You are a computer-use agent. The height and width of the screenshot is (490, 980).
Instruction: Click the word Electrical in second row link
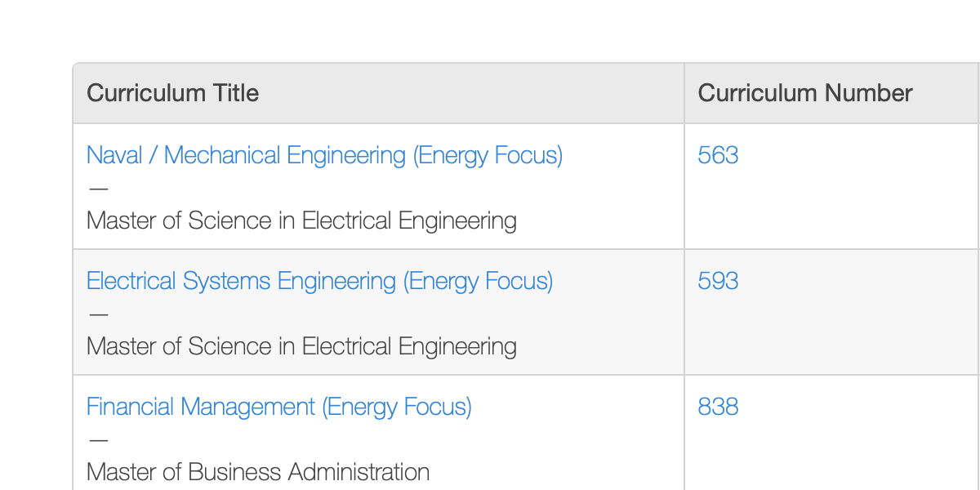point(131,281)
